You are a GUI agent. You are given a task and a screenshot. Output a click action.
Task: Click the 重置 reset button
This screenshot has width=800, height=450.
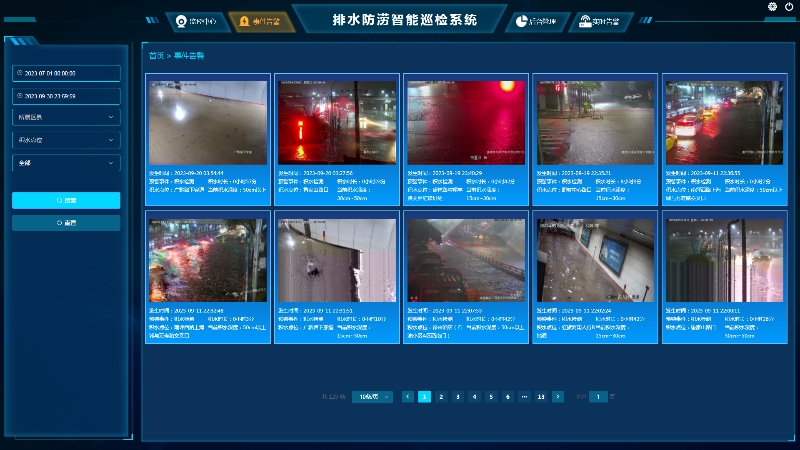(x=66, y=223)
